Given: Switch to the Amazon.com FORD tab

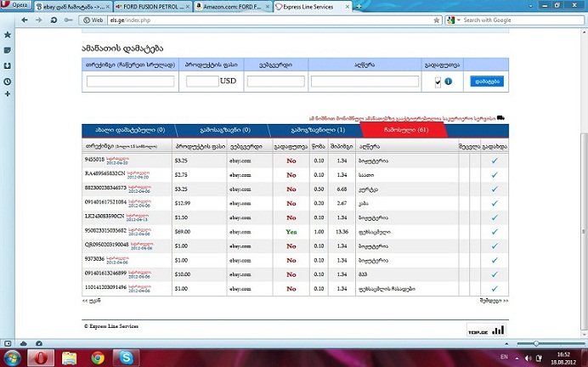Looking at the screenshot, I should pyautogui.click(x=233, y=7).
